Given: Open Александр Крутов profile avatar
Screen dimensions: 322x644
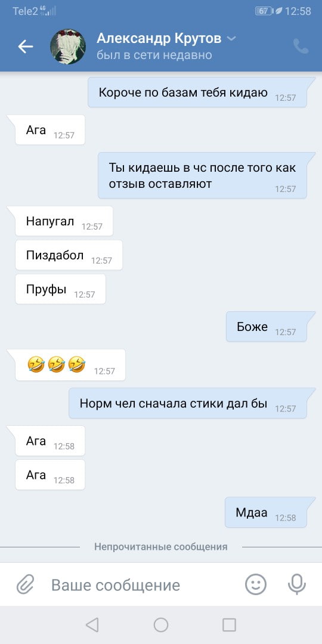Looking at the screenshot, I should (68, 47).
